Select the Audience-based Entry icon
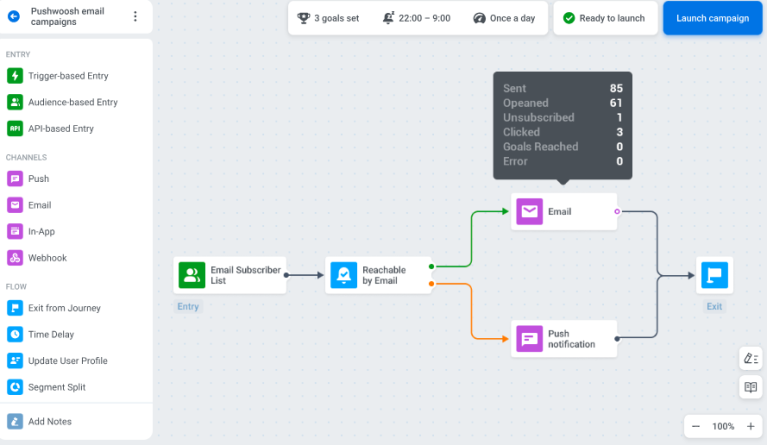767x445 pixels. 15,102
